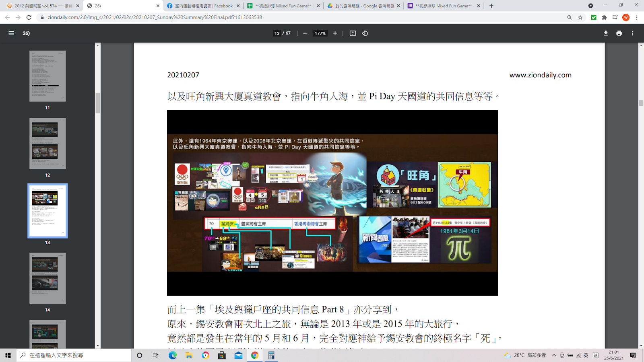Open Chrome's three-dot menu
Image resolution: width=644 pixels, height=362 pixels.
(637, 17)
